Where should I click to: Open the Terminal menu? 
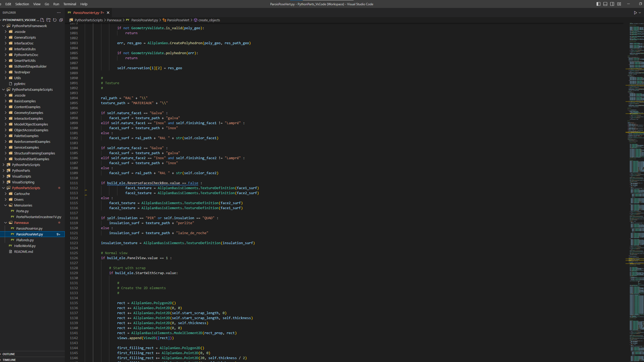coord(70,4)
